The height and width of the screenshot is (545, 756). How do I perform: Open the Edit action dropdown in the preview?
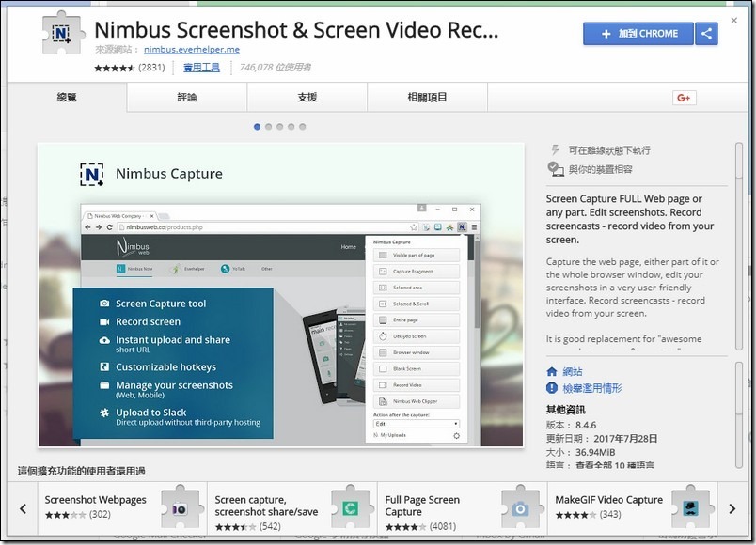[x=417, y=424]
